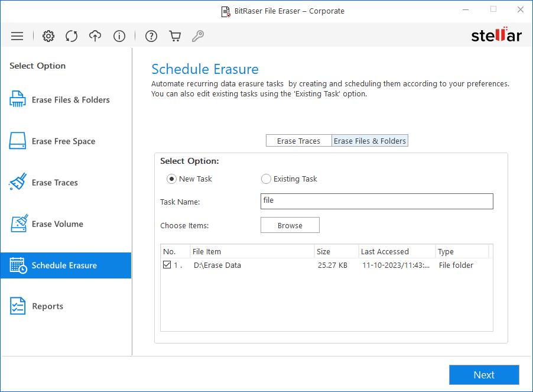Screen dimensions: 533x392
Task: Click the 11-10-2023 last accessed cell
Action: [396, 265]
